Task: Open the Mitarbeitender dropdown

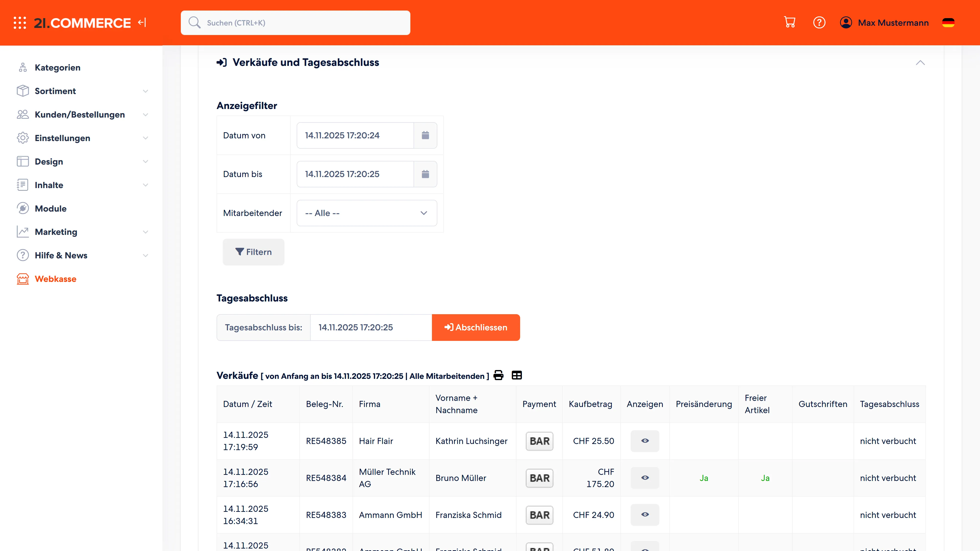Action: coord(367,213)
